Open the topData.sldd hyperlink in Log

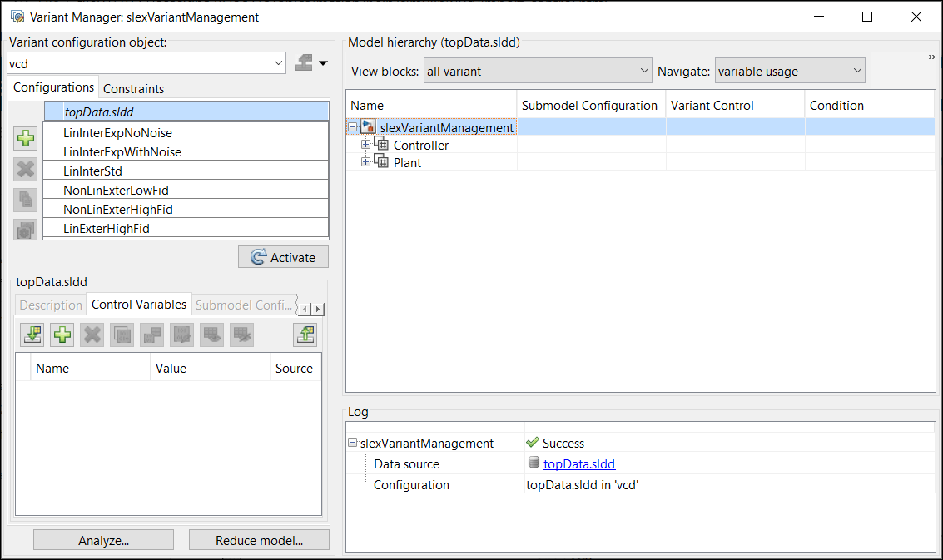579,463
